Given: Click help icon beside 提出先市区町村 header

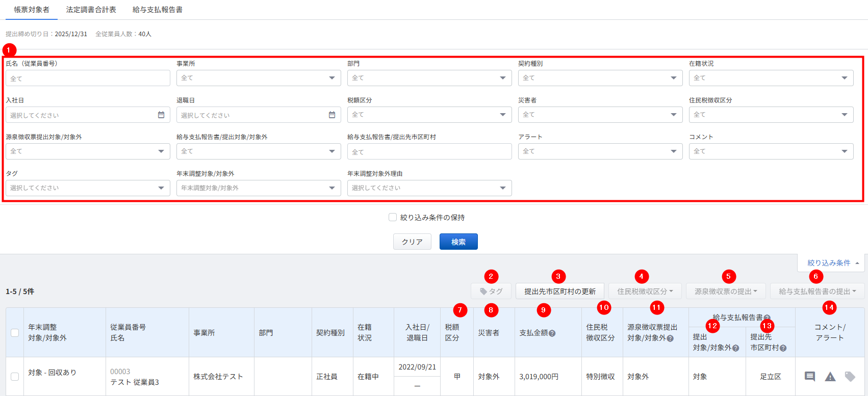Looking at the screenshot, I should tap(783, 348).
